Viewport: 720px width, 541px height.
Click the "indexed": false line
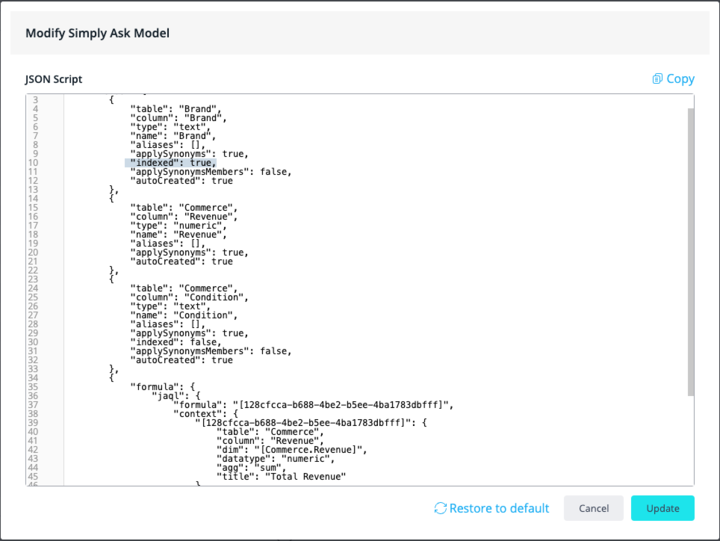(174, 342)
